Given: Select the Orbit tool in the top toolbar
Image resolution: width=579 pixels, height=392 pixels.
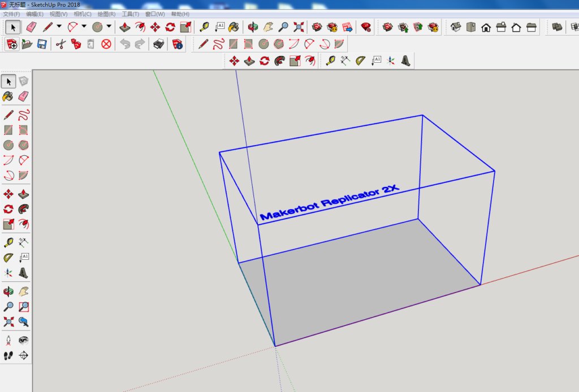Looking at the screenshot, I should pos(253,27).
